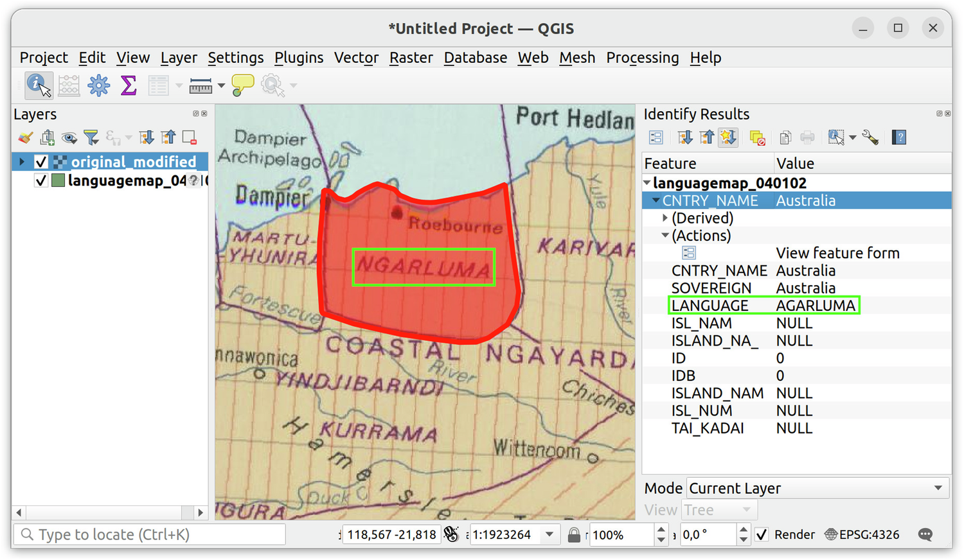Click the Statistical Summary sigma icon
The image size is (964, 560).
point(129,85)
